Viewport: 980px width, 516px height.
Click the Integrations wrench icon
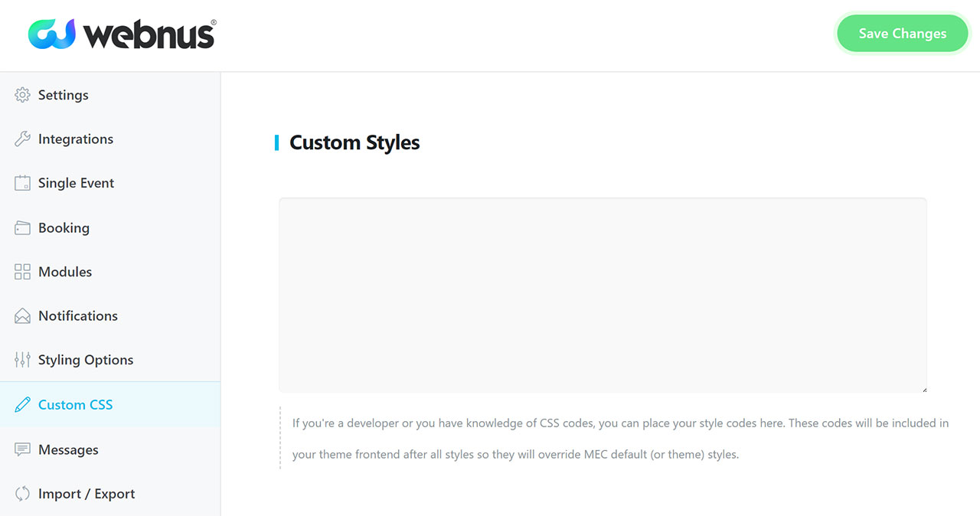[22, 139]
